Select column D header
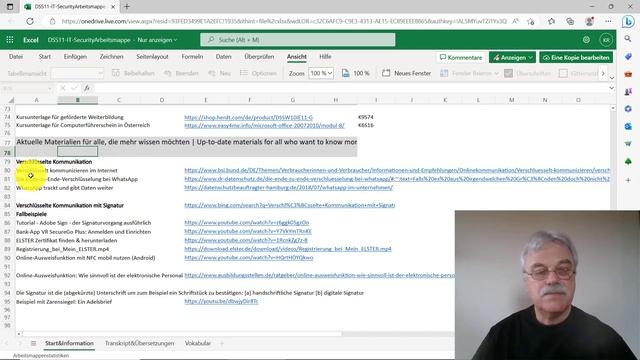This screenshot has width=640, height=360. pos(162,100)
